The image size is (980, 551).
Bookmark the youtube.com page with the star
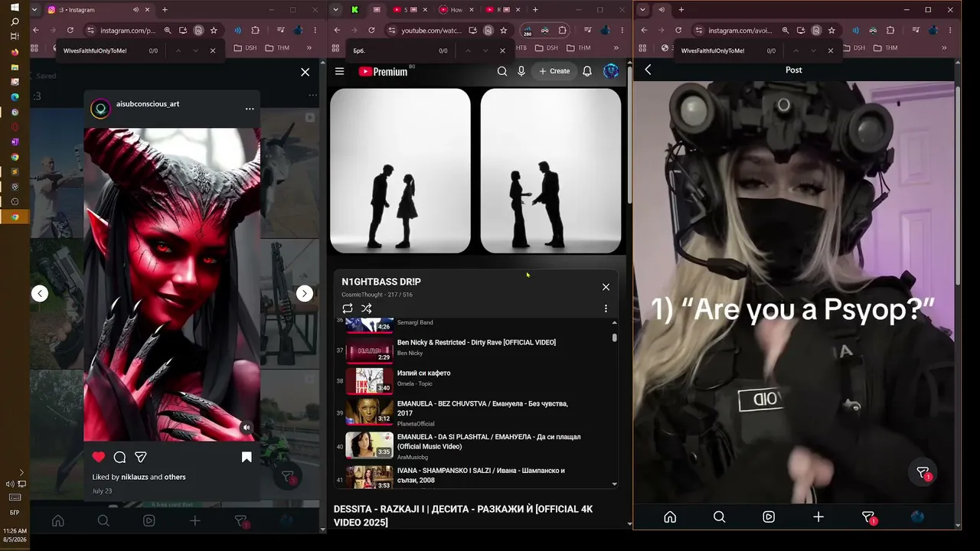pyautogui.click(x=503, y=31)
